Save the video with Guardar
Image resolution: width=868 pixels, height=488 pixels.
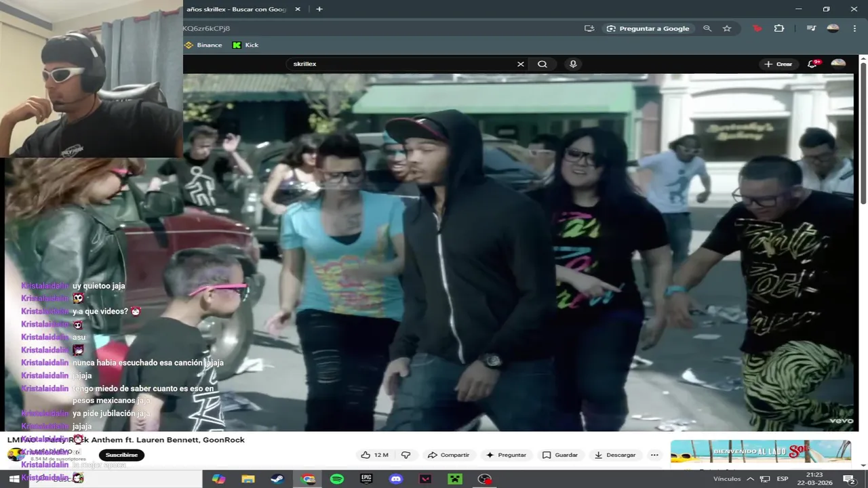pyautogui.click(x=560, y=455)
